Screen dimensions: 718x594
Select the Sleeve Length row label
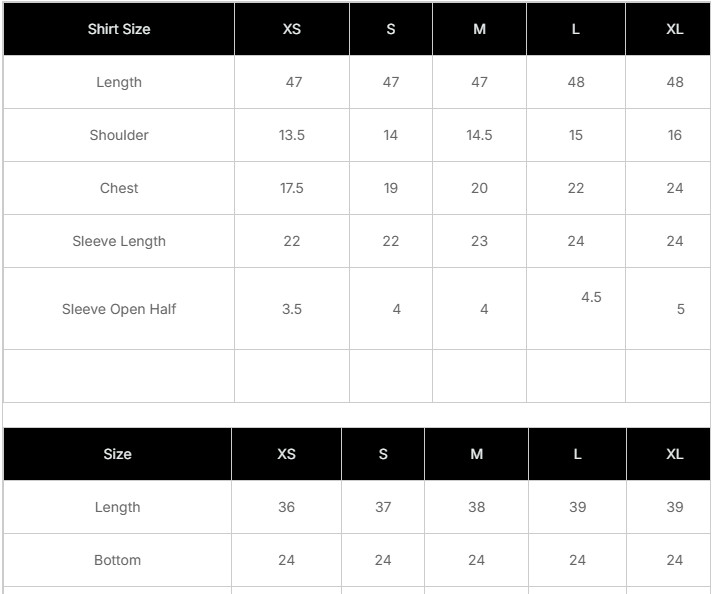pyautogui.click(x=119, y=241)
